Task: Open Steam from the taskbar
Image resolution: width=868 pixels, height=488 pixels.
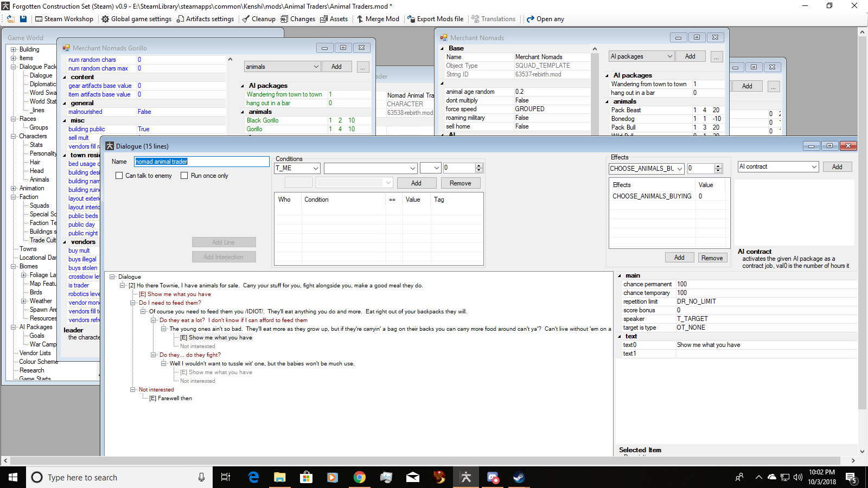Action: click(519, 477)
